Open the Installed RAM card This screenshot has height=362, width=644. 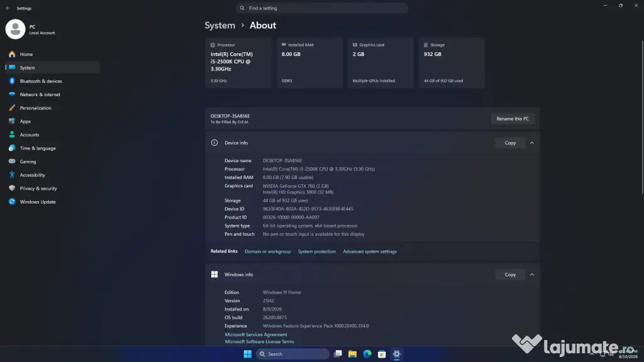tap(309, 63)
